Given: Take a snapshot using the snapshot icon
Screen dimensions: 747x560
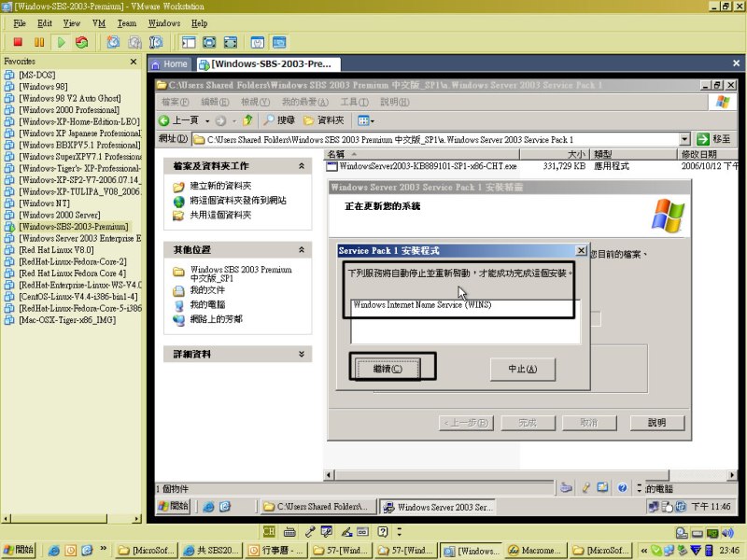Looking at the screenshot, I should click(113, 42).
